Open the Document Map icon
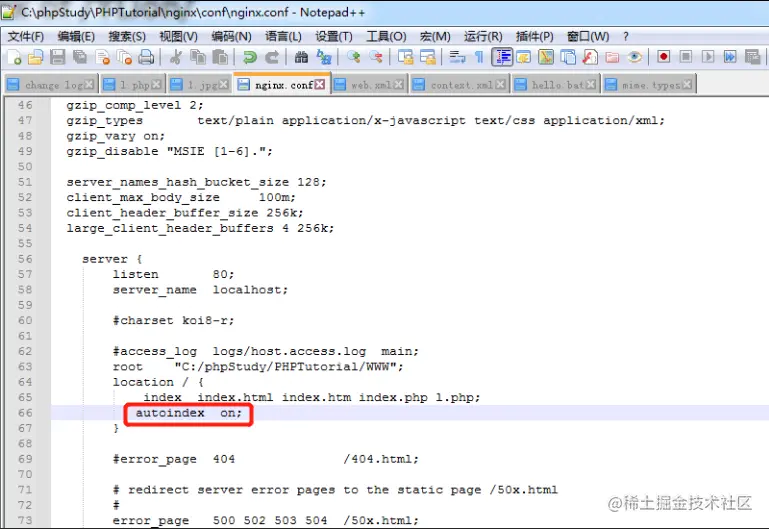This screenshot has height=529, width=769. point(546,57)
